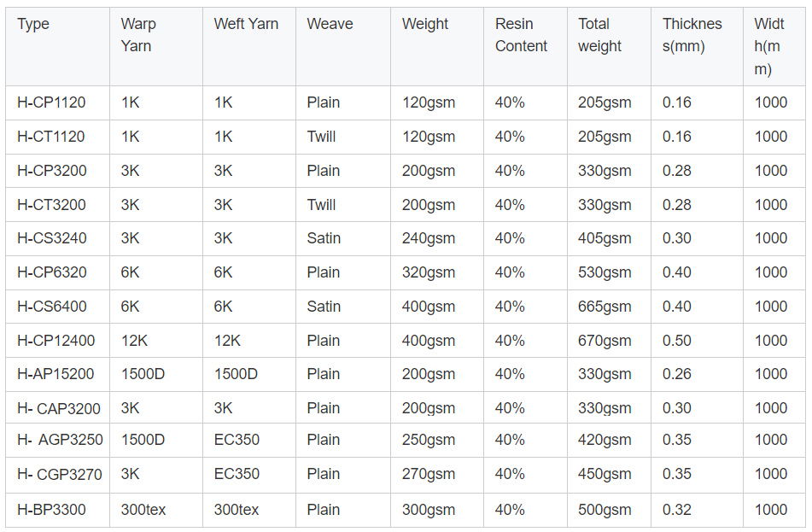Select the Weft Yarn header cell

coord(246,25)
